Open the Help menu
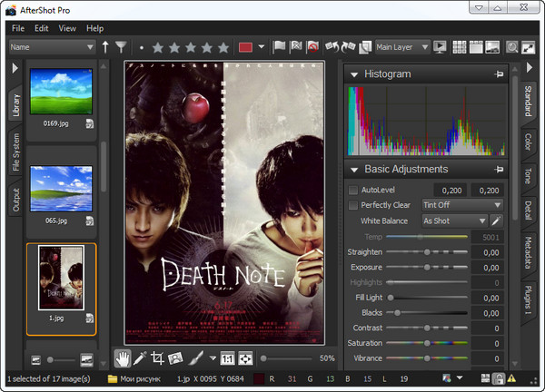This screenshot has height=392, width=545. [94, 28]
